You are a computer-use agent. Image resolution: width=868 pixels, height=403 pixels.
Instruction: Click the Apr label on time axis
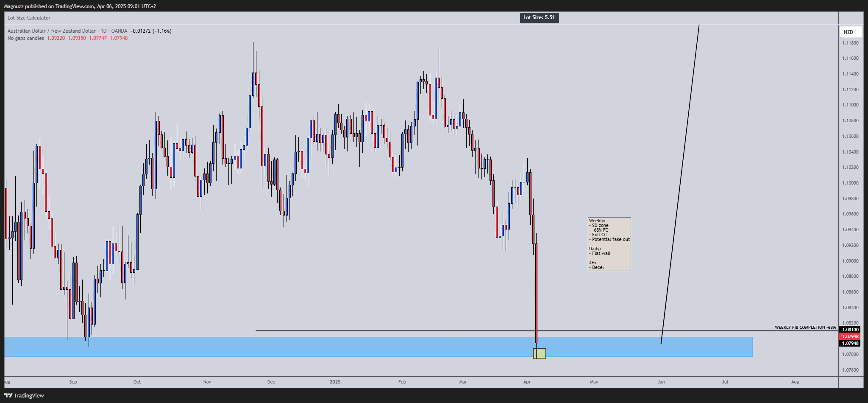point(527,382)
